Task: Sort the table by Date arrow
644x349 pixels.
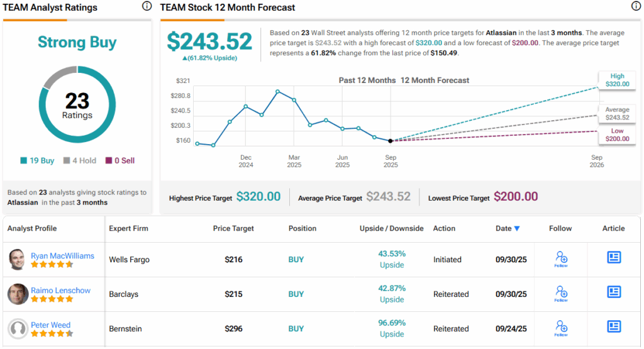Action: click(517, 229)
